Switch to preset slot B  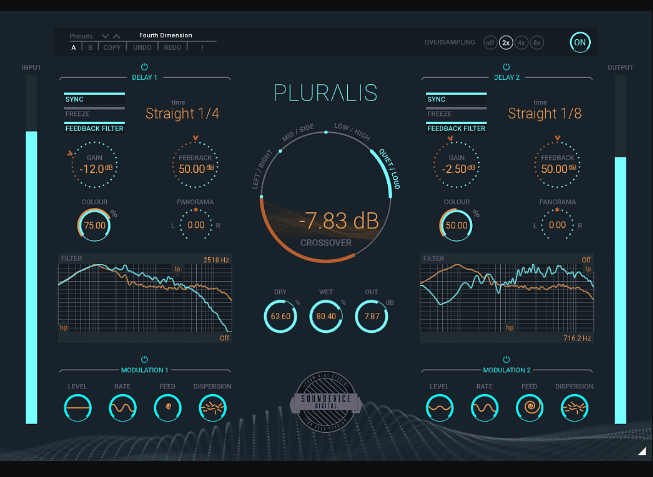[90, 47]
